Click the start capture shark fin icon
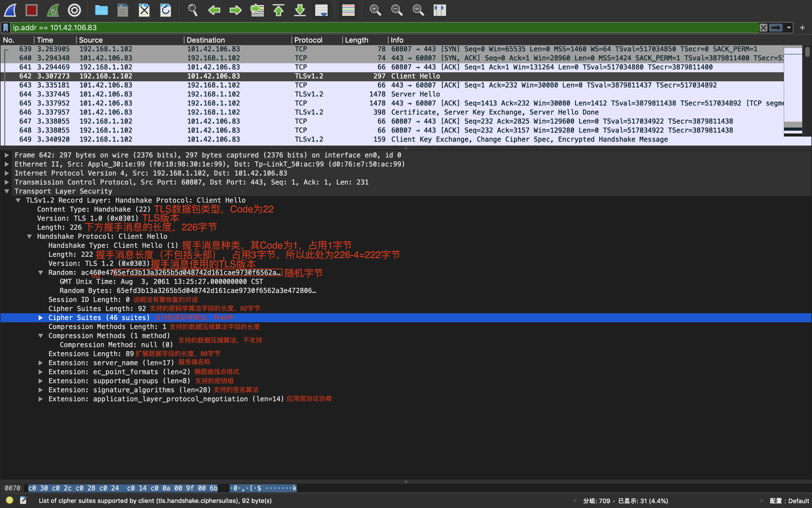Viewport: 812px width, 508px height. 10,10
